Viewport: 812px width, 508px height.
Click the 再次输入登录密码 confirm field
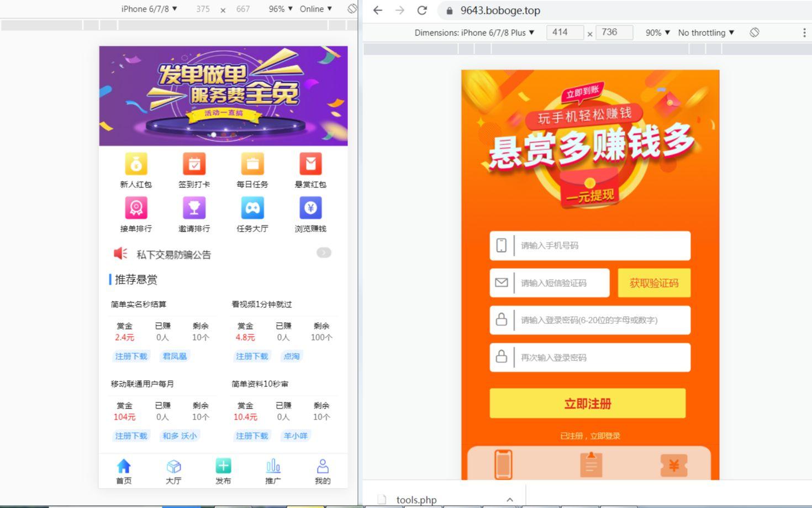(590, 358)
